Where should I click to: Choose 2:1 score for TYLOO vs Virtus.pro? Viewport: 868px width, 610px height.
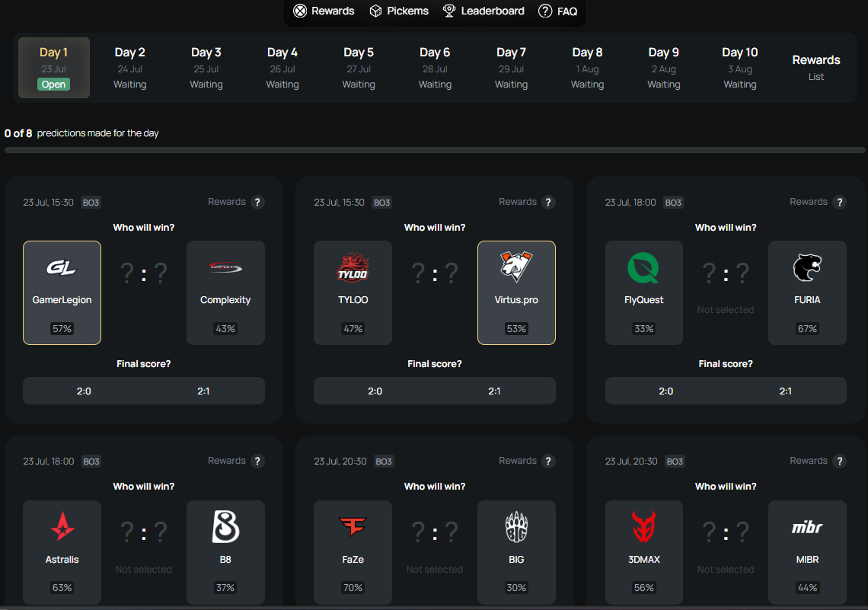[x=494, y=391]
